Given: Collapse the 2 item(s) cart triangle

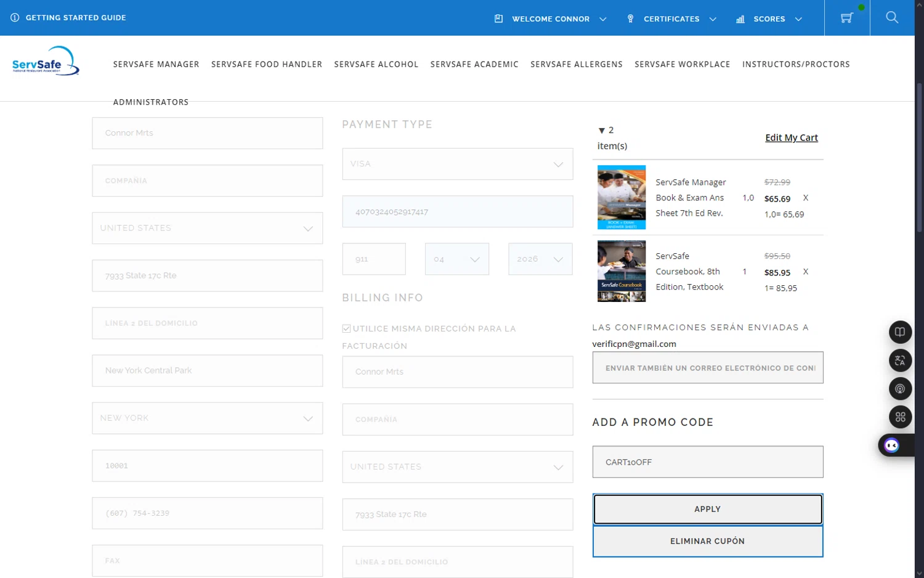Looking at the screenshot, I should [601, 131].
